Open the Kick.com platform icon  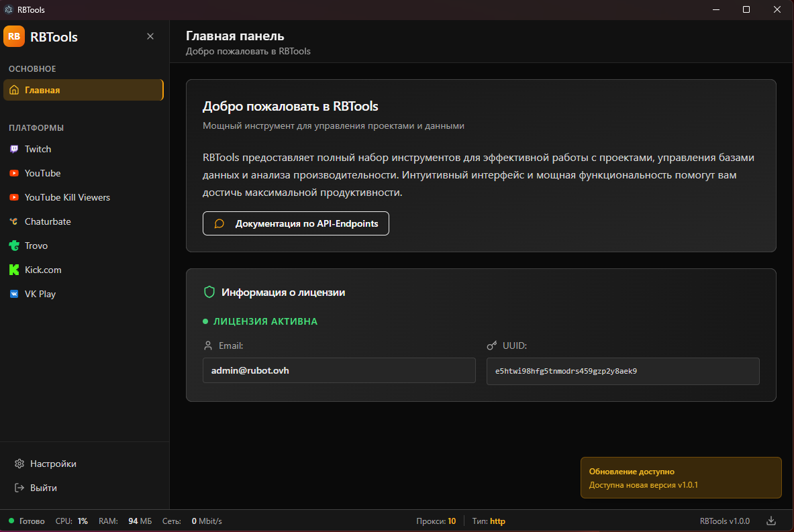click(14, 270)
